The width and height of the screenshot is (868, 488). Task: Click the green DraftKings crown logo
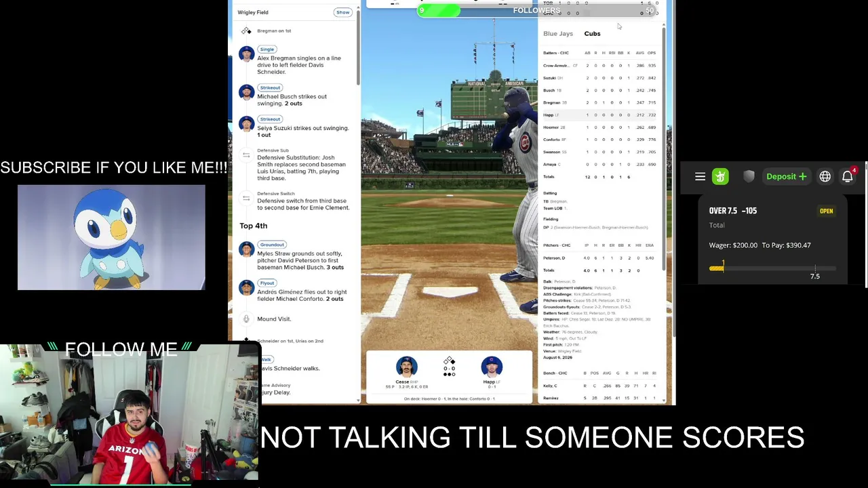(720, 177)
